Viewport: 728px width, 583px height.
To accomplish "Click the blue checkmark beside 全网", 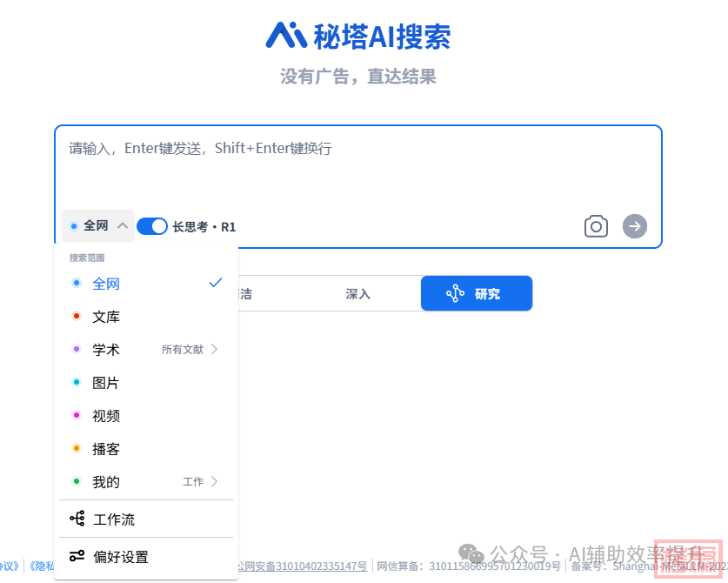I will (216, 283).
